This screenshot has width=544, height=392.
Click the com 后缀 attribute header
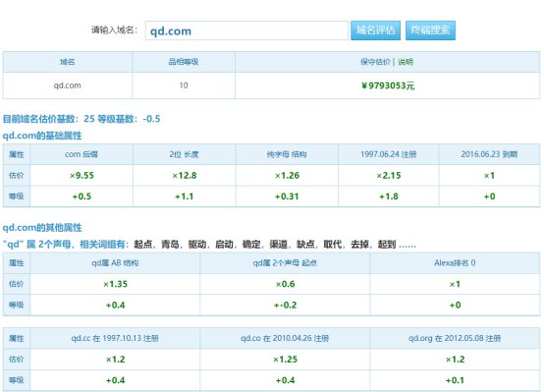(82, 154)
